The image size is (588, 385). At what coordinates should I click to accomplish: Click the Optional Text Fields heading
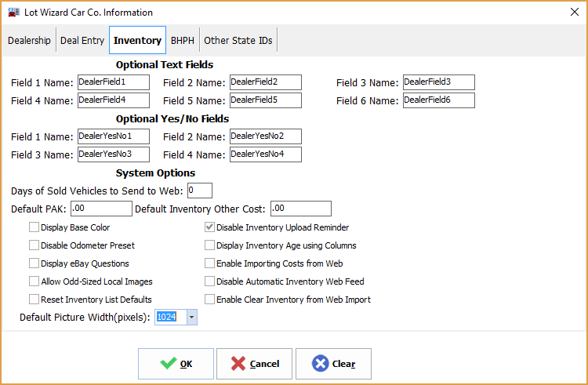tap(165, 65)
